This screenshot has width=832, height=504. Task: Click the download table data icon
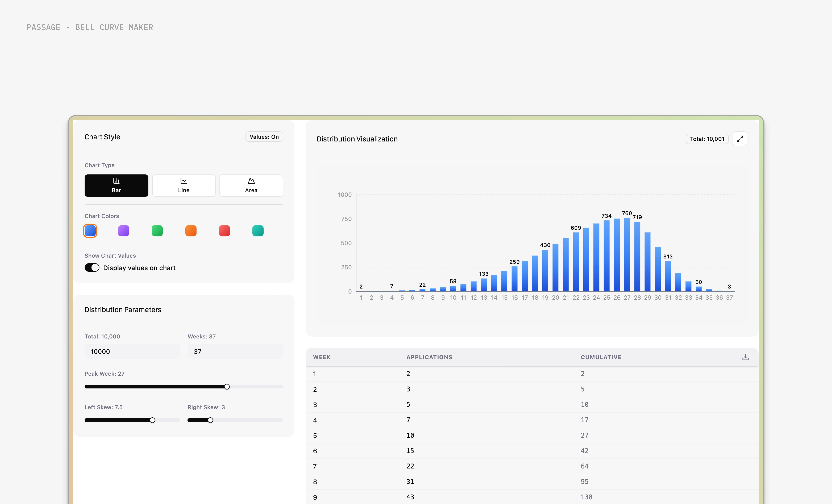745,357
